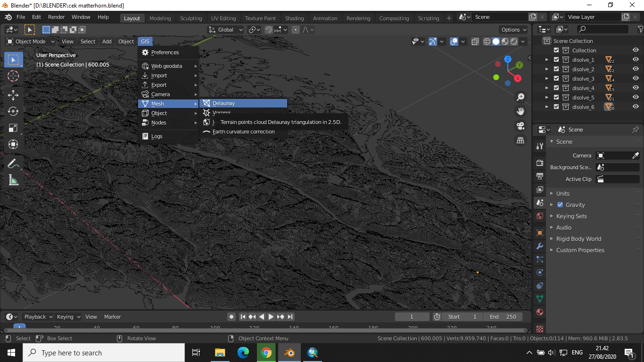644x362 pixels.
Task: Open the Object properties tab
Action: (x=540, y=233)
